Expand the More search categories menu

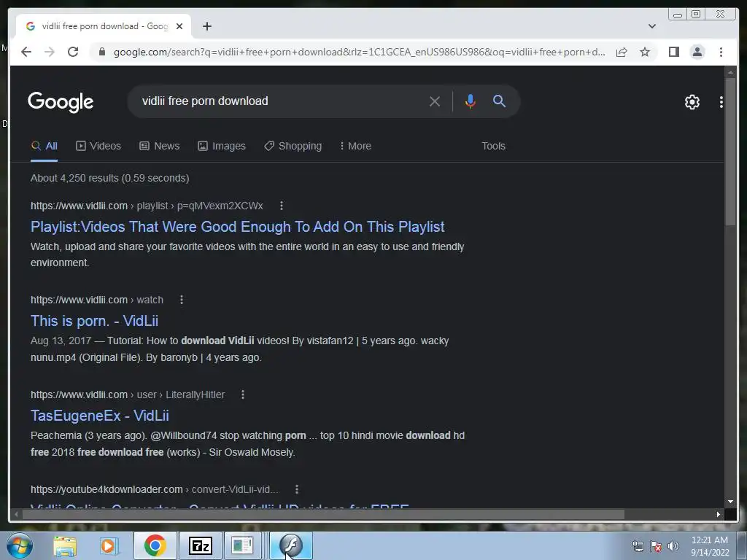click(355, 146)
